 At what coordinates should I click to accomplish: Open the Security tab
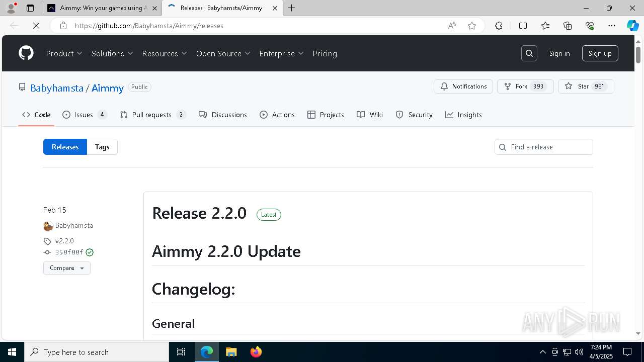click(x=414, y=115)
